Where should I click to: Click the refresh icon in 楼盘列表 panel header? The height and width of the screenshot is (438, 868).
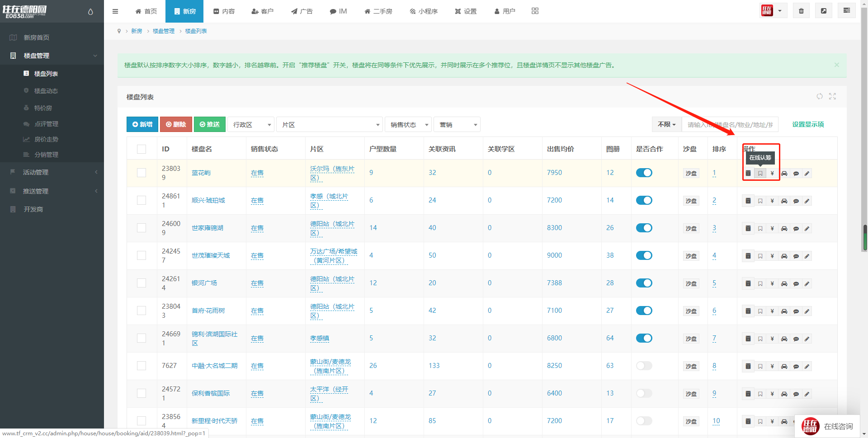click(820, 96)
